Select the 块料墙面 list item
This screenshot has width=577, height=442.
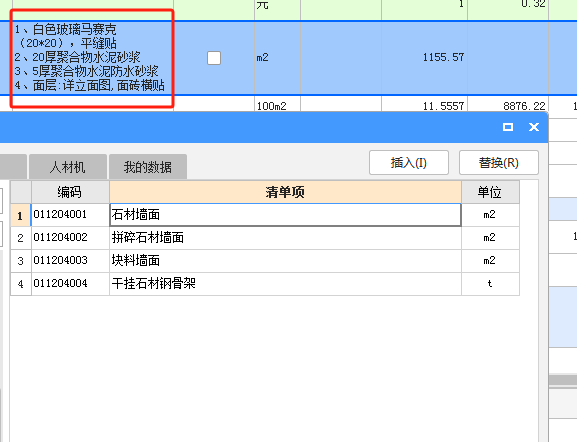pyautogui.click(x=285, y=261)
